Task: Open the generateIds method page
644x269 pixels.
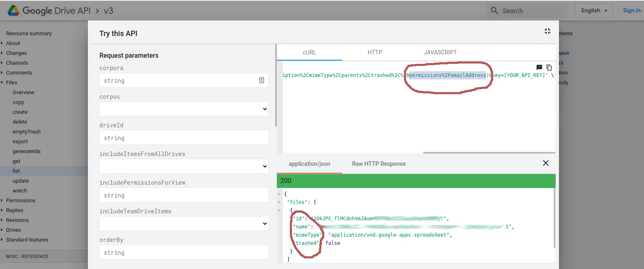Action: [x=27, y=151]
